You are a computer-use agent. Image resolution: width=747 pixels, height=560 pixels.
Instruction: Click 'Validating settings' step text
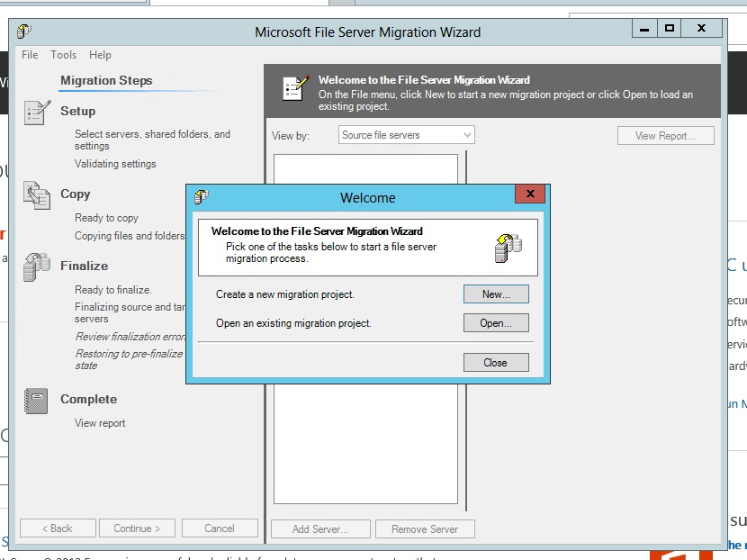click(115, 164)
